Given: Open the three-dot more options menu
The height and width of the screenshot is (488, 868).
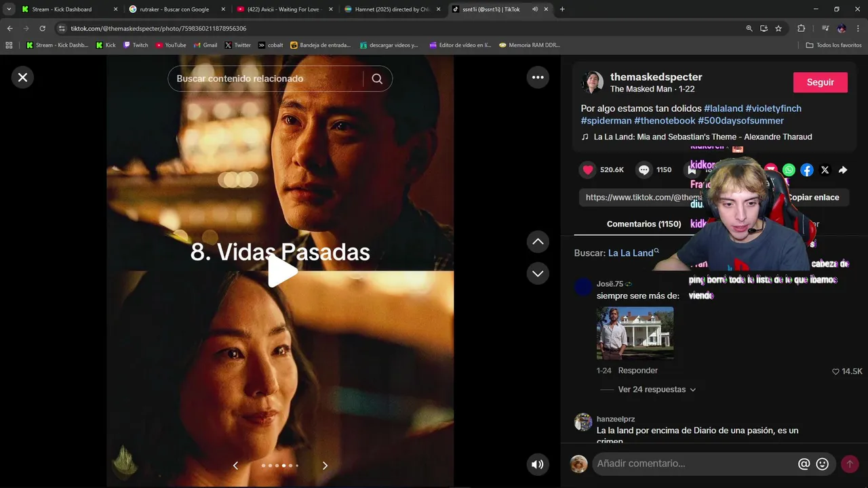Looking at the screenshot, I should click(538, 77).
